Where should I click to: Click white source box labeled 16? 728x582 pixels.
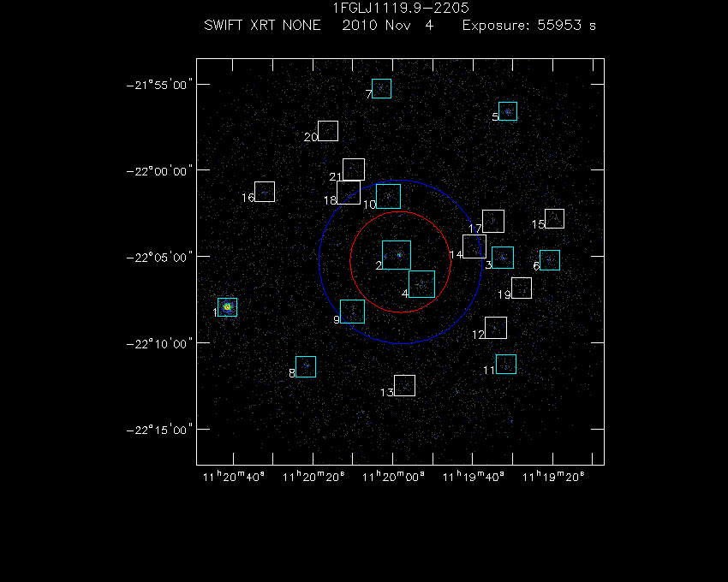coord(265,192)
